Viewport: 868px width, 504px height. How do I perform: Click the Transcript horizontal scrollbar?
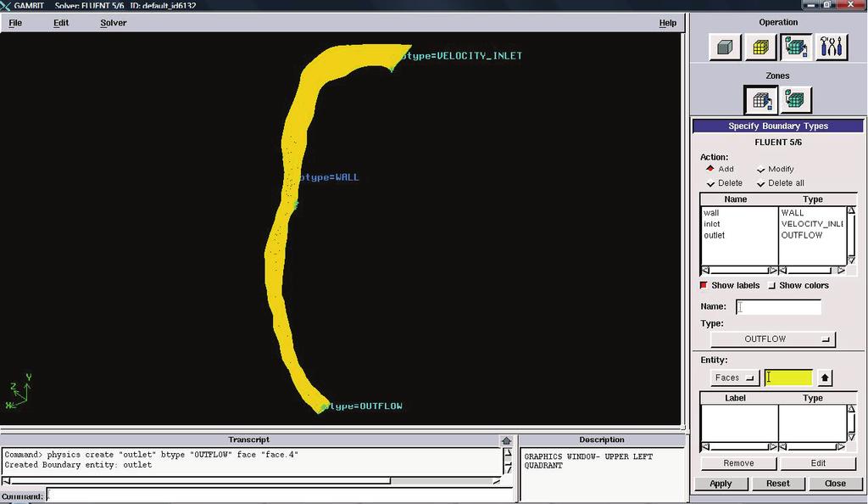(252, 481)
